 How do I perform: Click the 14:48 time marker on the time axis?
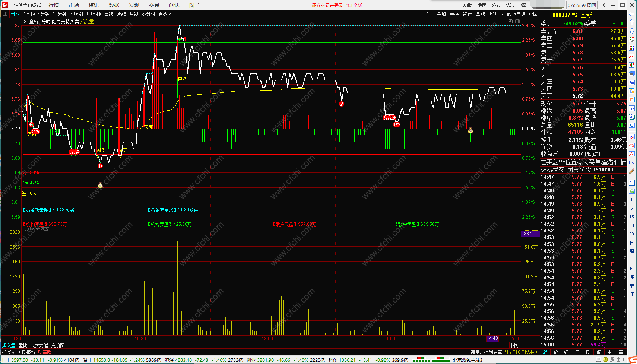point(492,338)
